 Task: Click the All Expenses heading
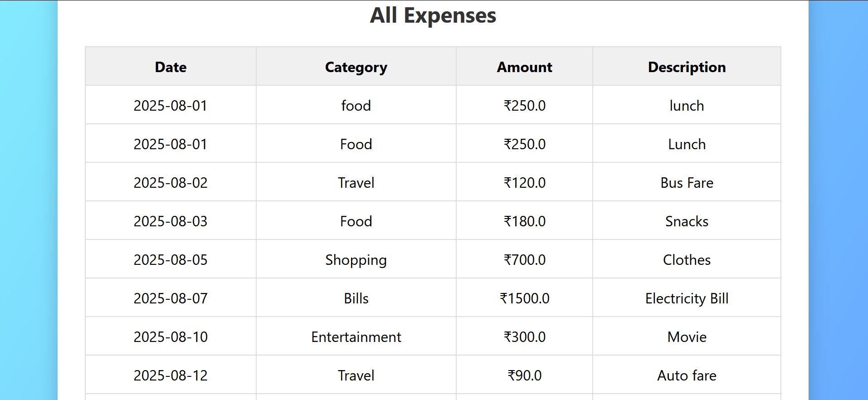[x=433, y=15]
